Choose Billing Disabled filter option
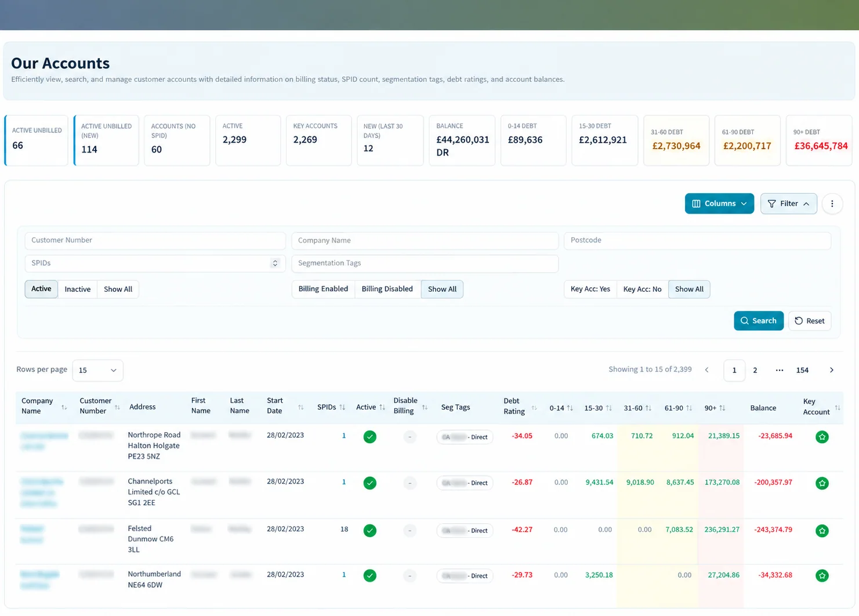Screen dimensions: 859x616 387,289
